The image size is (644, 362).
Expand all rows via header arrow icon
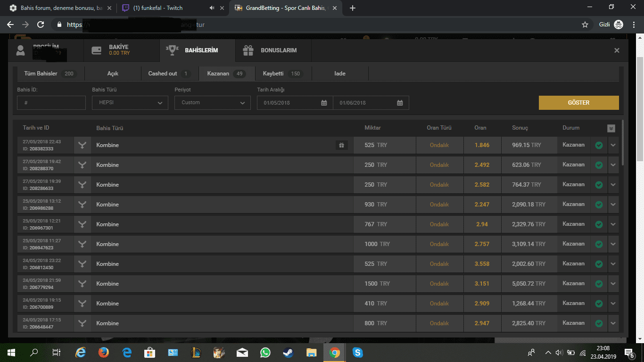611,128
